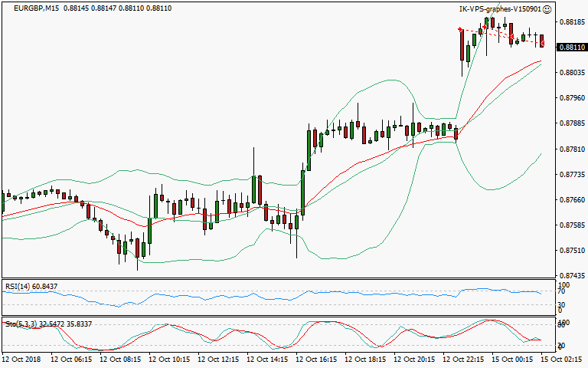Click the 0.88185 level on price axis

point(571,22)
